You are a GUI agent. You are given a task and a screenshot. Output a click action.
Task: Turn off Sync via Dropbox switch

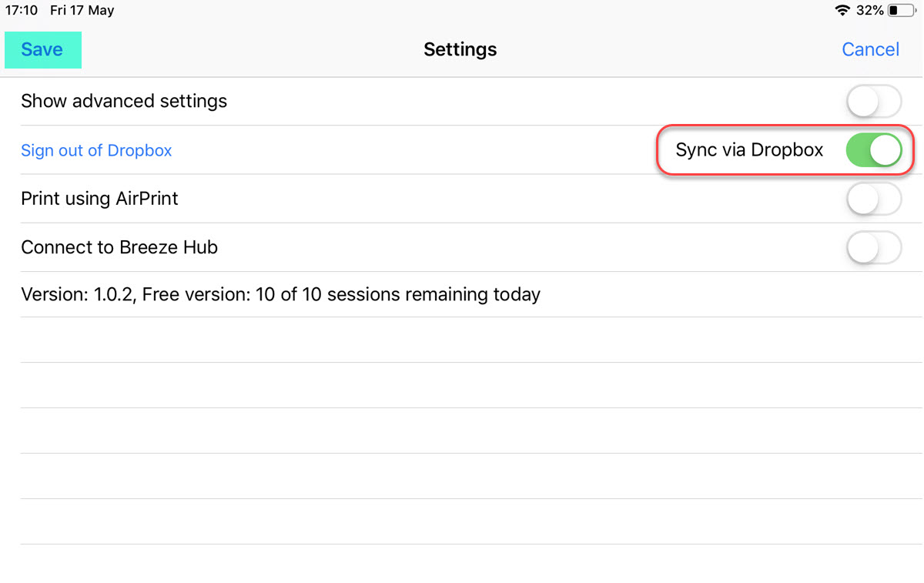click(x=873, y=150)
